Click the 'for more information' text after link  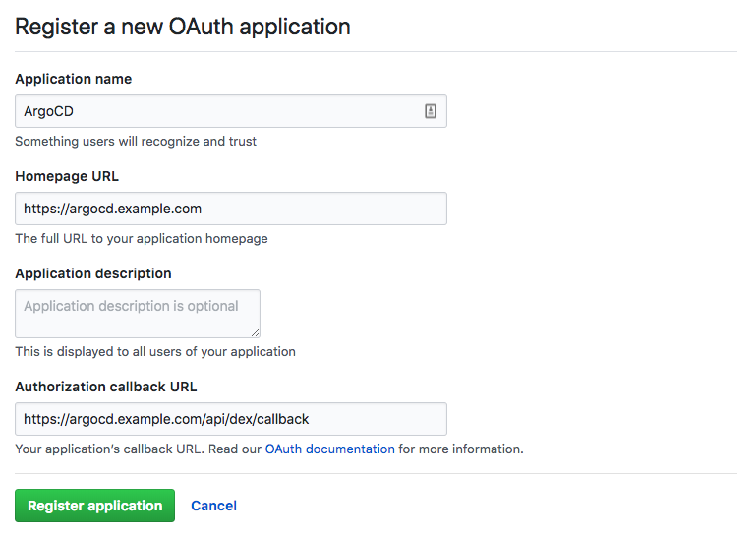460,449
